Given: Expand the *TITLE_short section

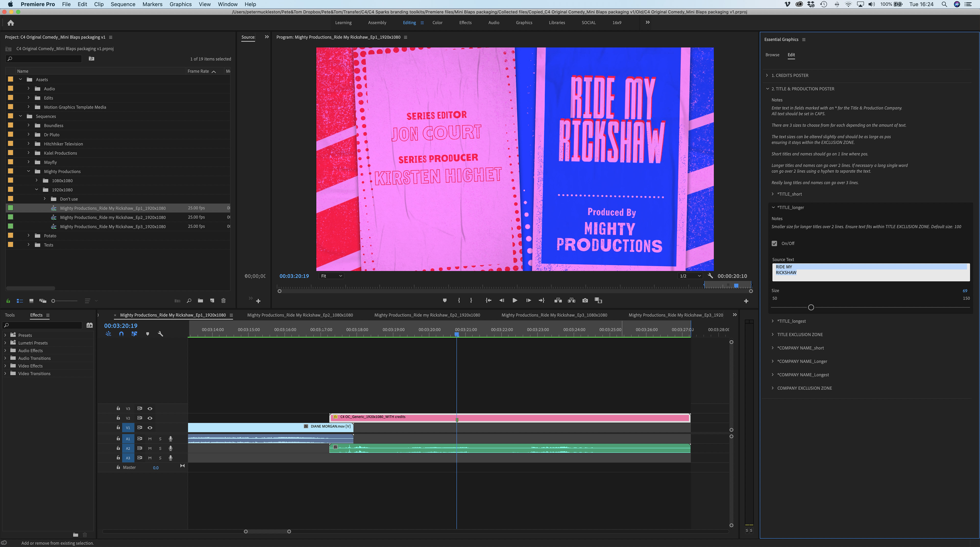Looking at the screenshot, I should (x=773, y=194).
